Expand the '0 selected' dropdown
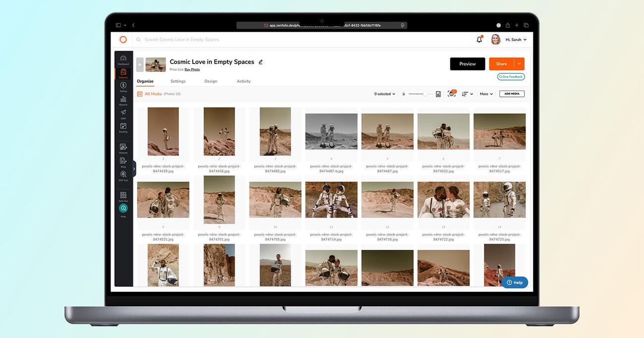The width and height of the screenshot is (644, 338). tap(384, 94)
